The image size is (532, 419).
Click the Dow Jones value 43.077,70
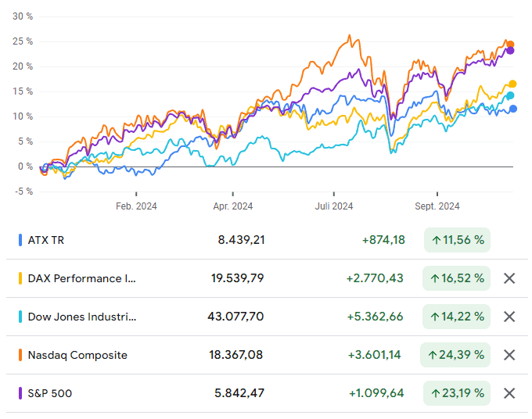click(235, 317)
